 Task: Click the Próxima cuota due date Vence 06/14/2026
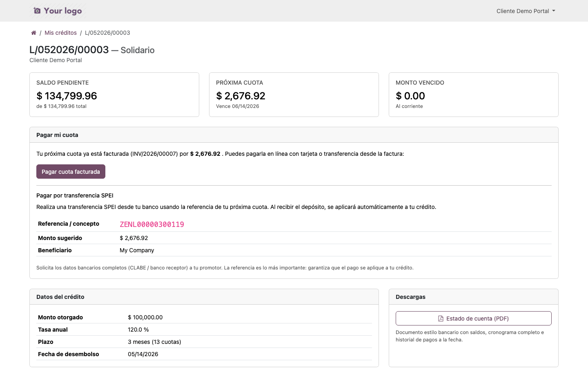tap(238, 106)
